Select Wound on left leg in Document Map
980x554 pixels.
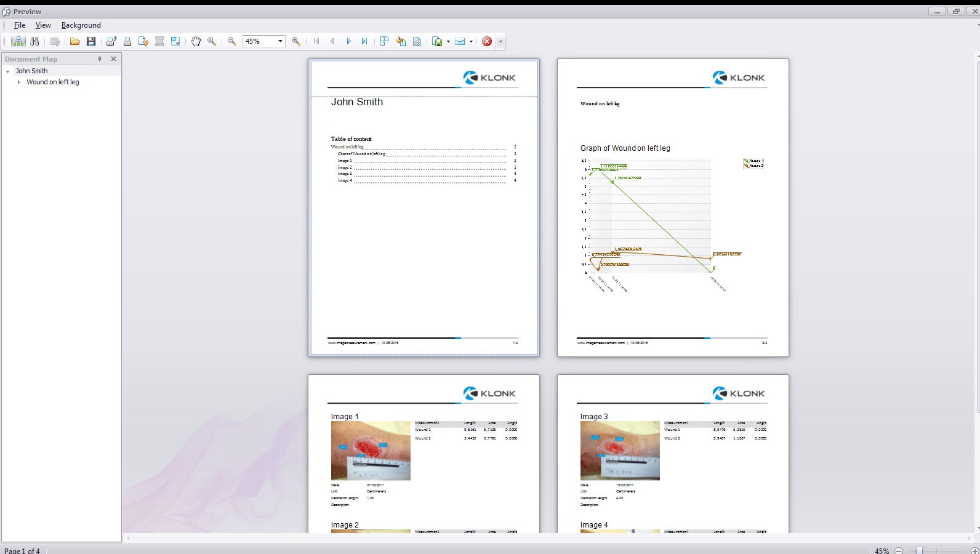click(53, 82)
